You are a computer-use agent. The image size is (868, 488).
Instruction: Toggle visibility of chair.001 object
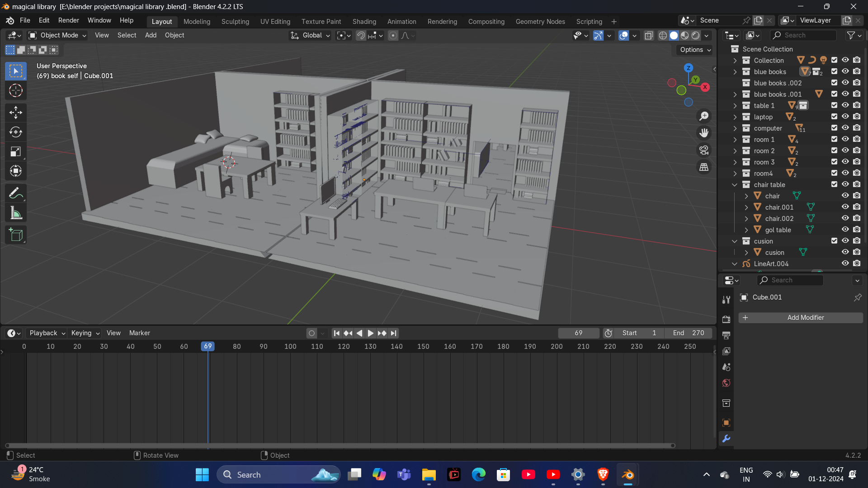click(x=845, y=207)
